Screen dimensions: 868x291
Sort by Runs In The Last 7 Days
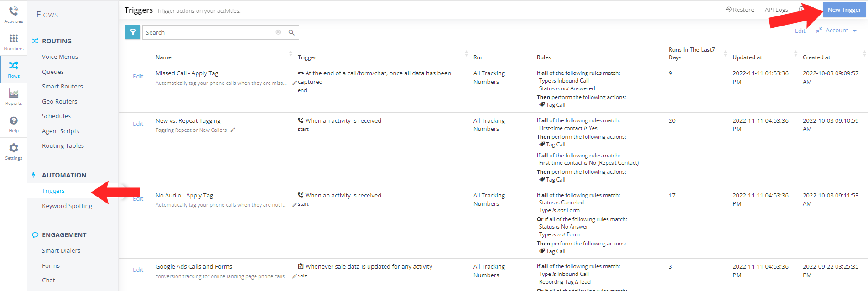click(x=725, y=54)
